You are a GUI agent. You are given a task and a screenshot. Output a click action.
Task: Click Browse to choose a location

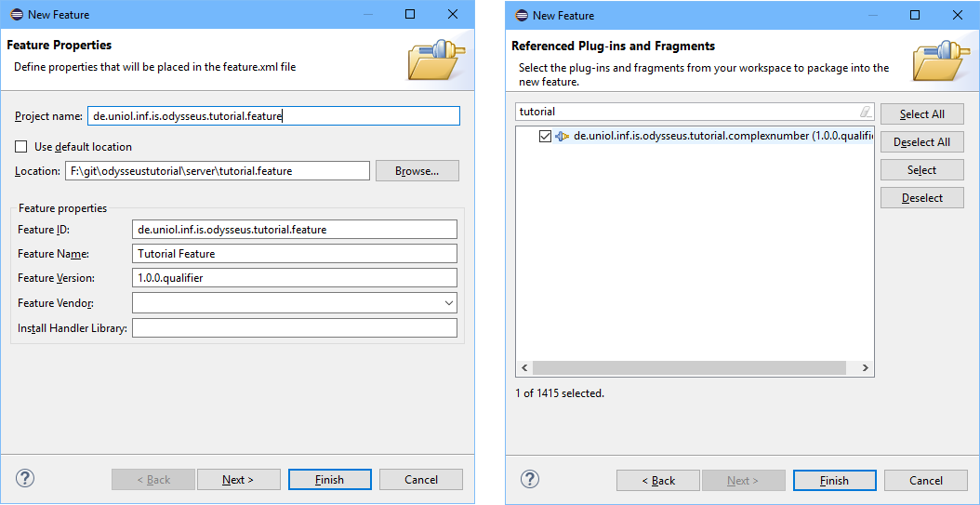pos(417,171)
